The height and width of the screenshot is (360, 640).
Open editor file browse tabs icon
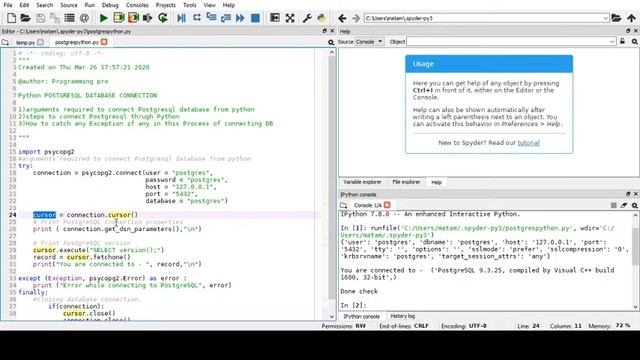point(5,42)
